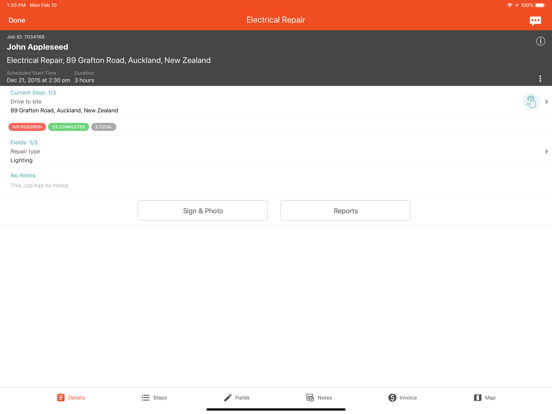This screenshot has width=552, height=414.
Task: Click the Fields pencil icon
Action: click(228, 397)
